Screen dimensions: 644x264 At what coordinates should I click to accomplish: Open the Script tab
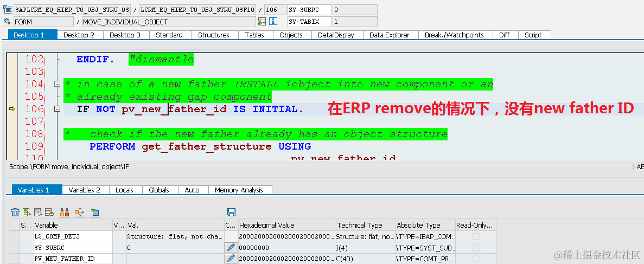point(533,35)
